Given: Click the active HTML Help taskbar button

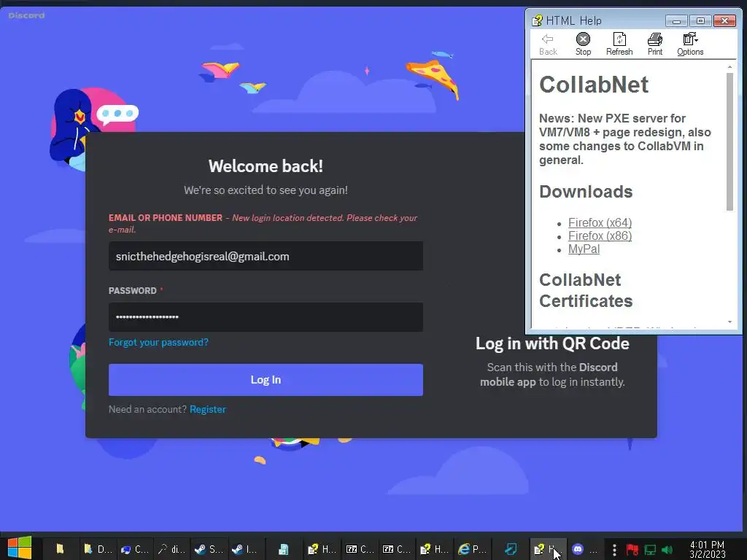Looking at the screenshot, I should 548,549.
